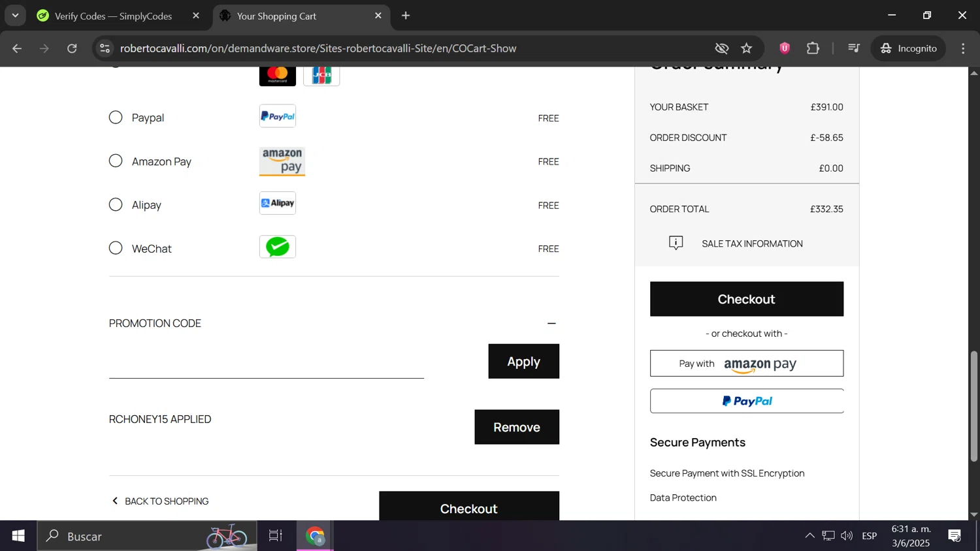Screen dimensions: 980x551
Task: Open Task View on the taskbar
Action: tap(276, 536)
